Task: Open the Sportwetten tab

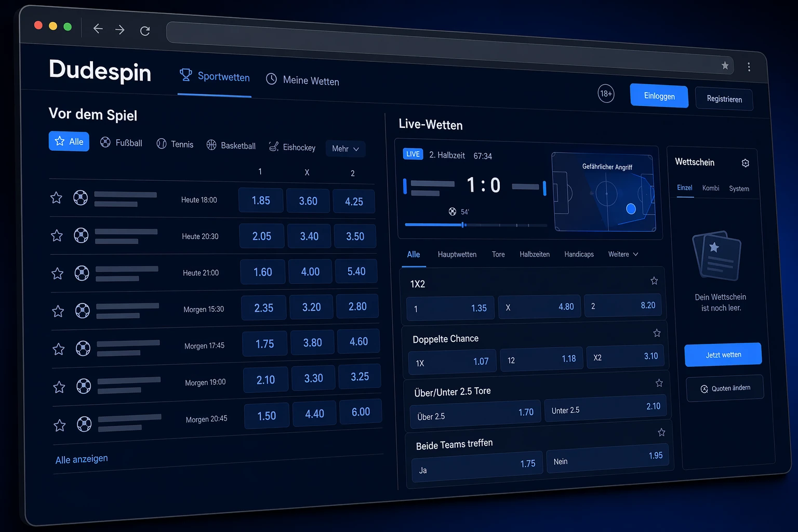Action: point(215,76)
